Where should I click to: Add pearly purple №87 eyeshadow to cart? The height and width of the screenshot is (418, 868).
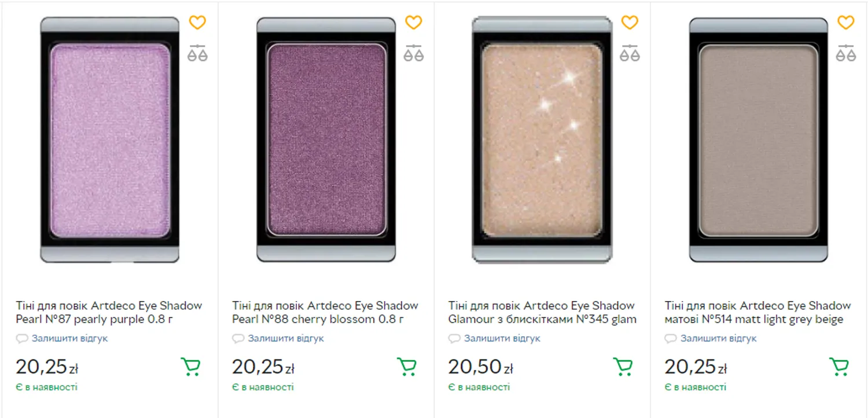[x=190, y=366]
